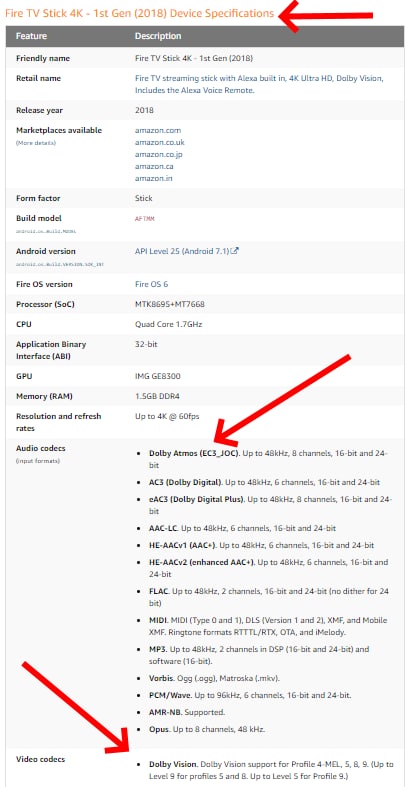This screenshot has width=408, height=787.
Task: Click the Dolby Atmos (EC3_JOC) list entry
Action: click(x=268, y=459)
